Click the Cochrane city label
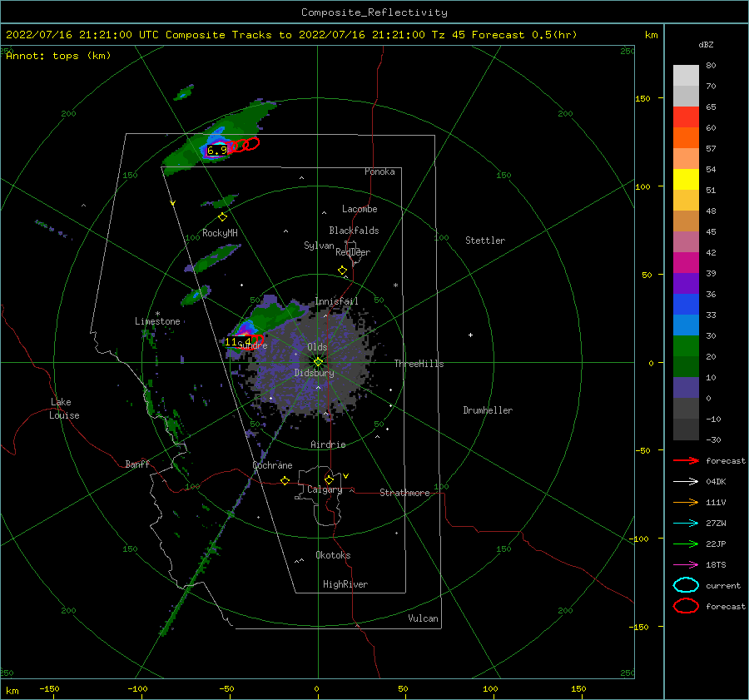The image size is (749, 700). tap(272, 465)
